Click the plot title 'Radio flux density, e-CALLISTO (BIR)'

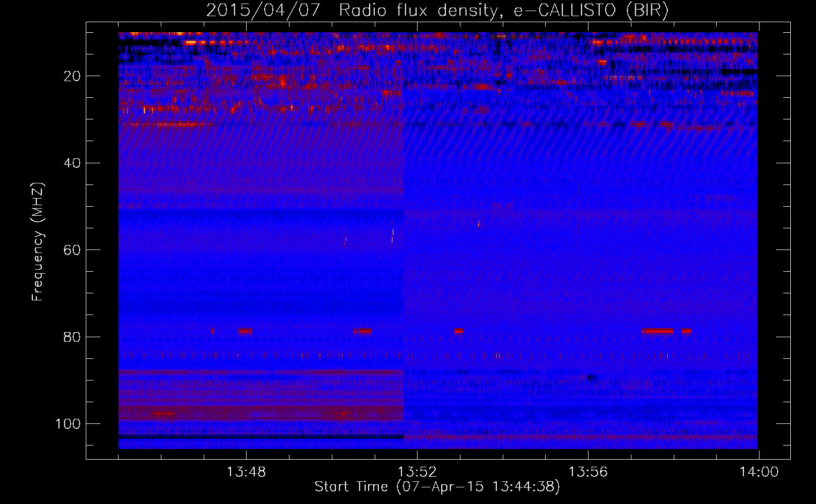503,11
